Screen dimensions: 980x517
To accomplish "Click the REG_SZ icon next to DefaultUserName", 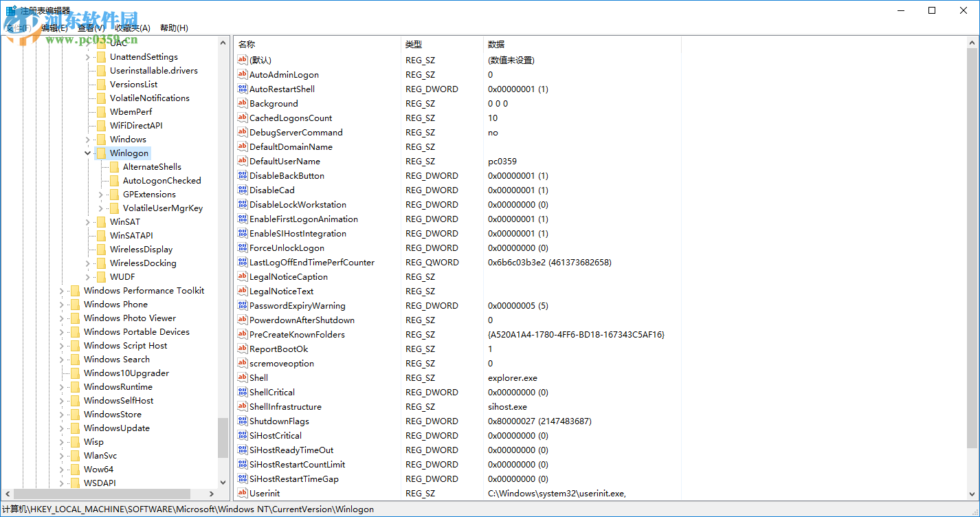I will [x=243, y=161].
